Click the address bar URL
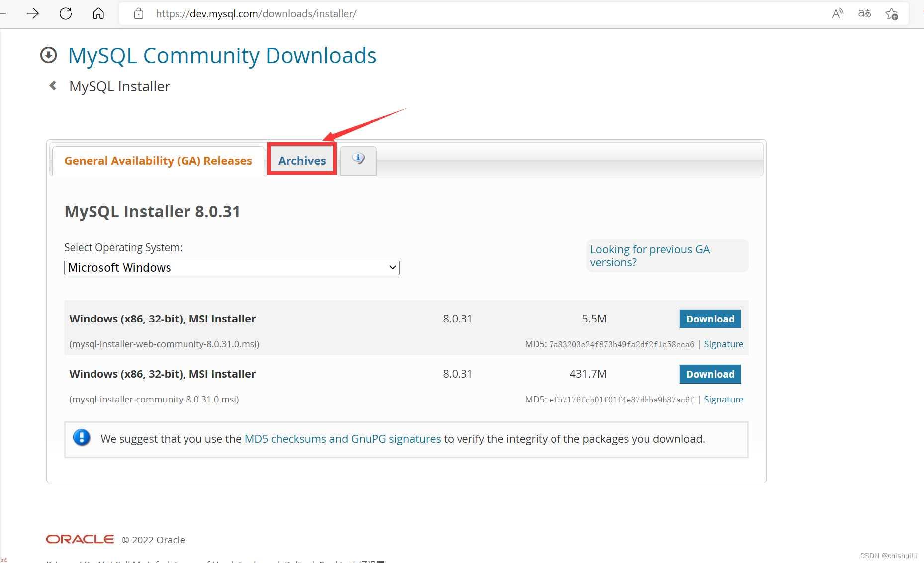 pyautogui.click(x=256, y=14)
